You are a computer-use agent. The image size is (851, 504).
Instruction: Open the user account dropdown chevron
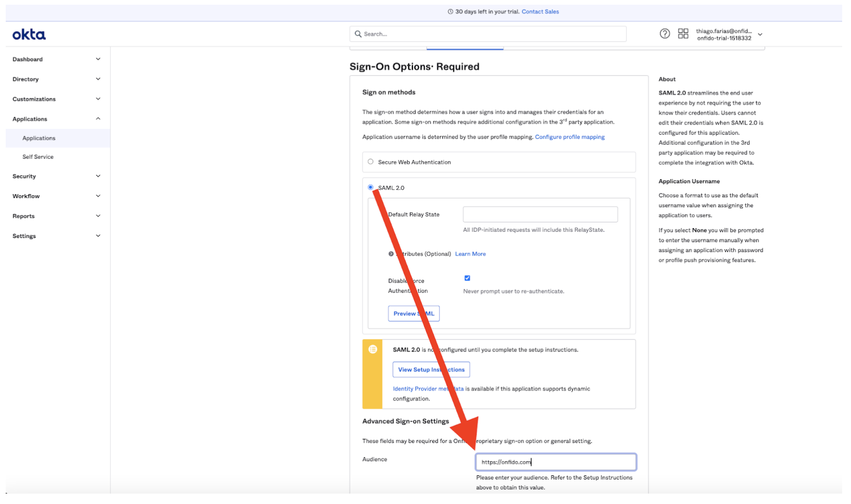[x=760, y=34]
